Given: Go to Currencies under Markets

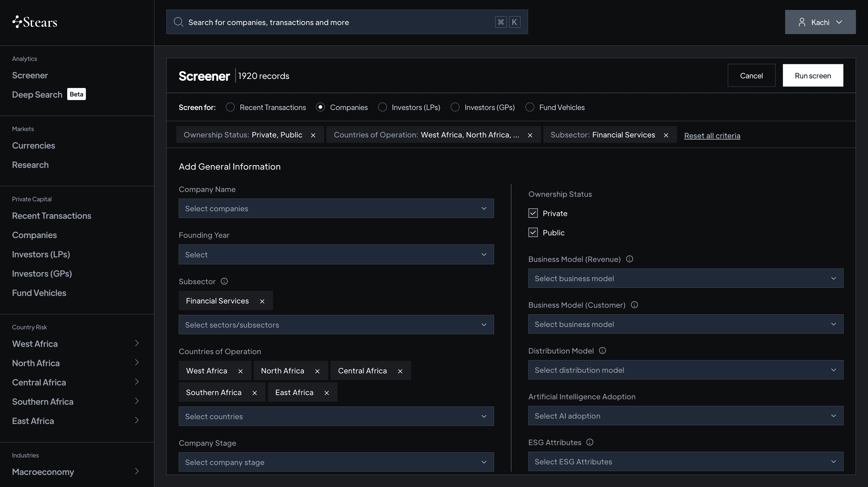Looking at the screenshot, I should coord(34,146).
